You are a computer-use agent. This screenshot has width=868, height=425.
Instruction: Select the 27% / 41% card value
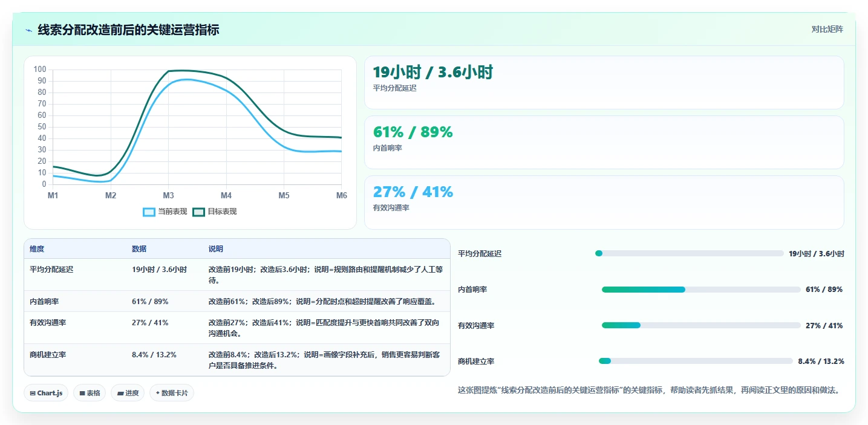coord(413,192)
